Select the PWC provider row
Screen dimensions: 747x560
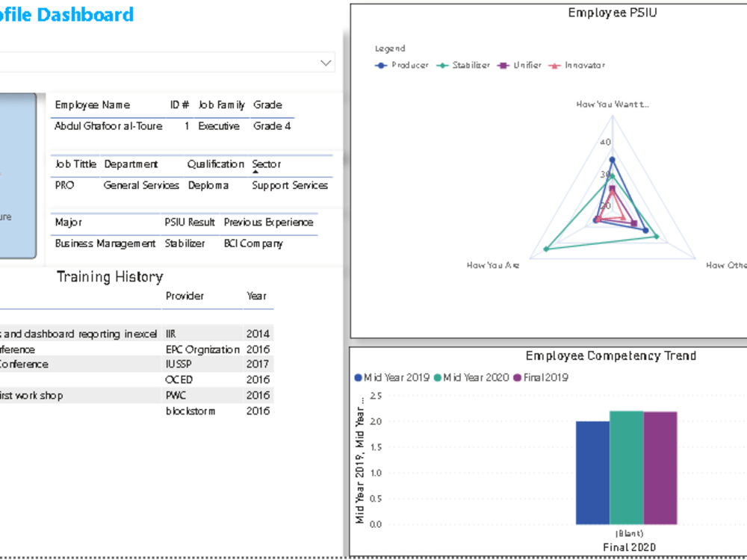[176, 396]
